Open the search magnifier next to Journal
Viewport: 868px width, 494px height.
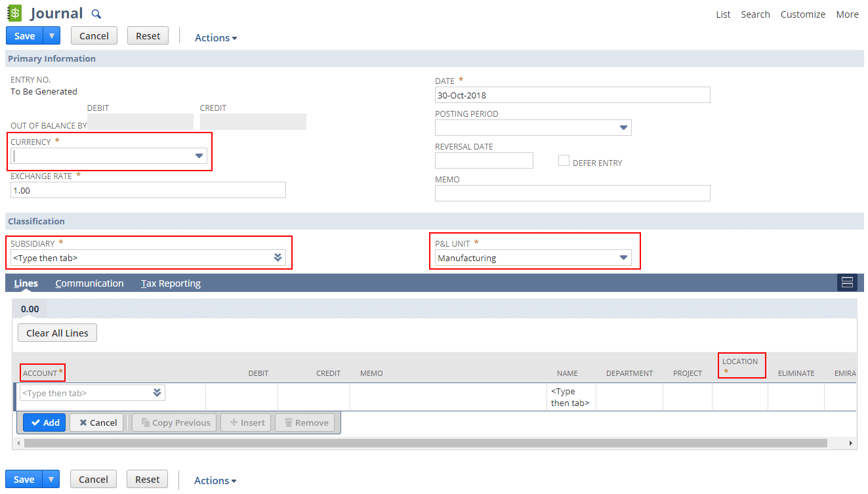[96, 14]
